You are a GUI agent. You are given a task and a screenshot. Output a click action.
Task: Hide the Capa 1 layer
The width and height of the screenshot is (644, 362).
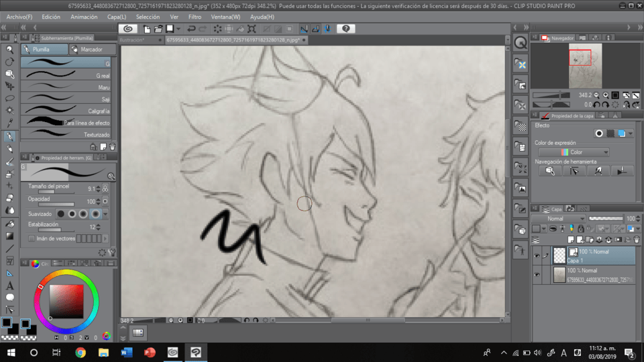coord(537,255)
